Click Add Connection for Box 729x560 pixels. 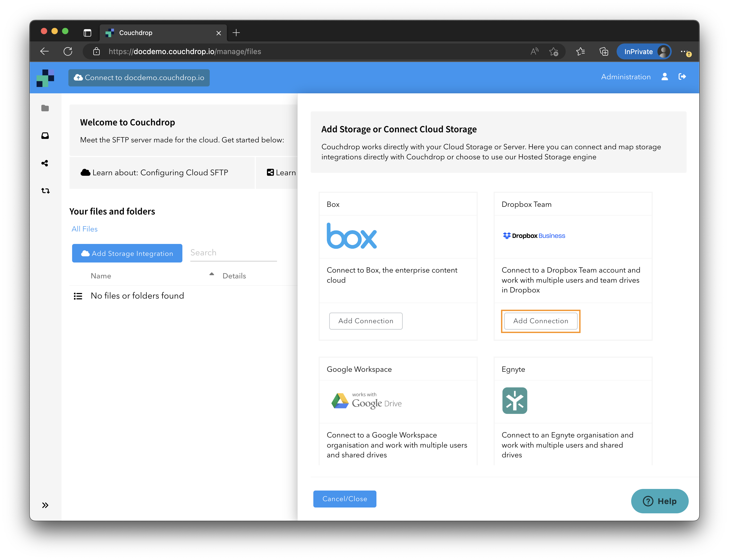point(366,321)
